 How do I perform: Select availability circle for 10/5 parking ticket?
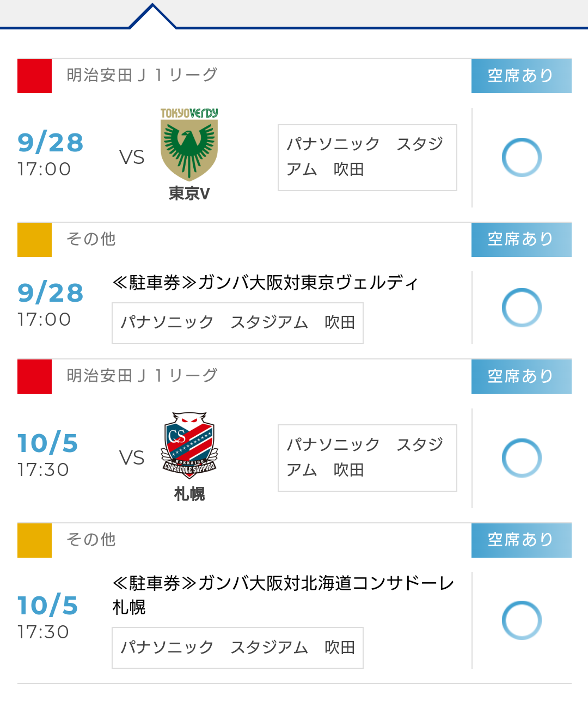tap(522, 620)
